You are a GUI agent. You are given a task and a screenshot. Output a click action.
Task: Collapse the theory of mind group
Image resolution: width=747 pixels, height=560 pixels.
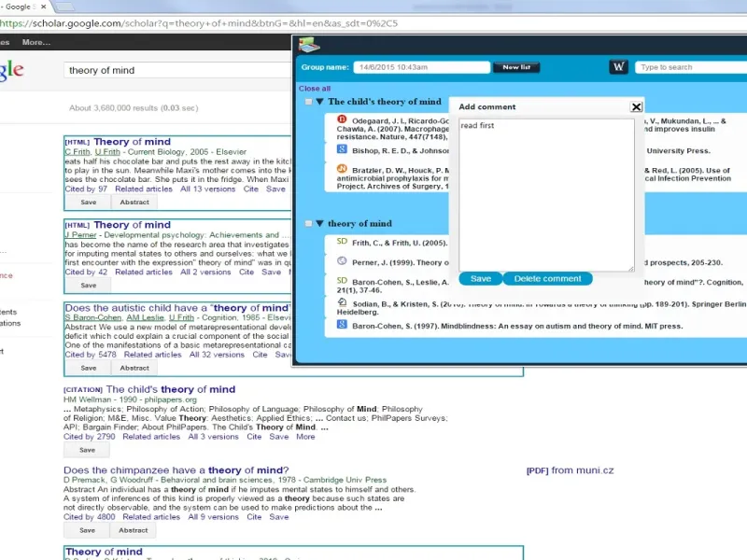point(319,223)
